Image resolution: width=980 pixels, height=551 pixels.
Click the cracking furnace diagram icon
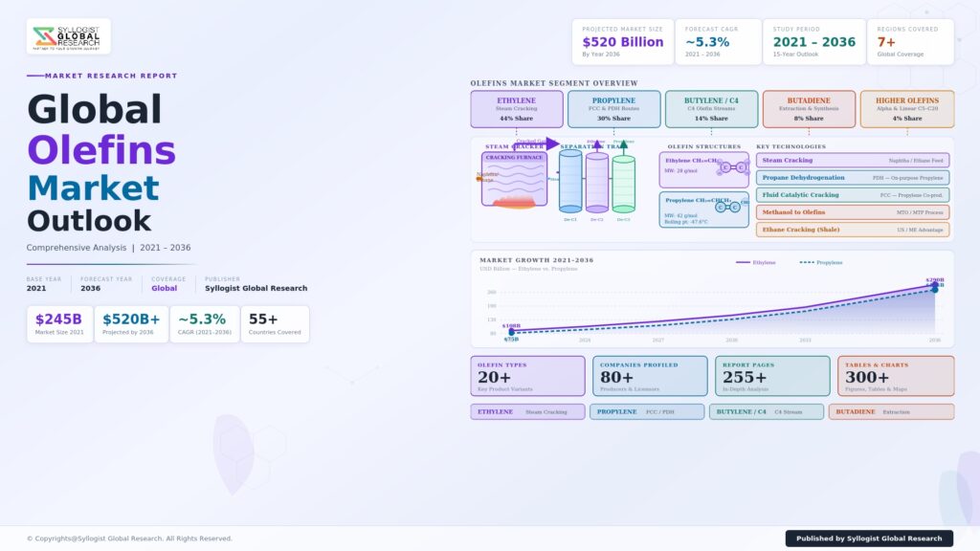515,179
